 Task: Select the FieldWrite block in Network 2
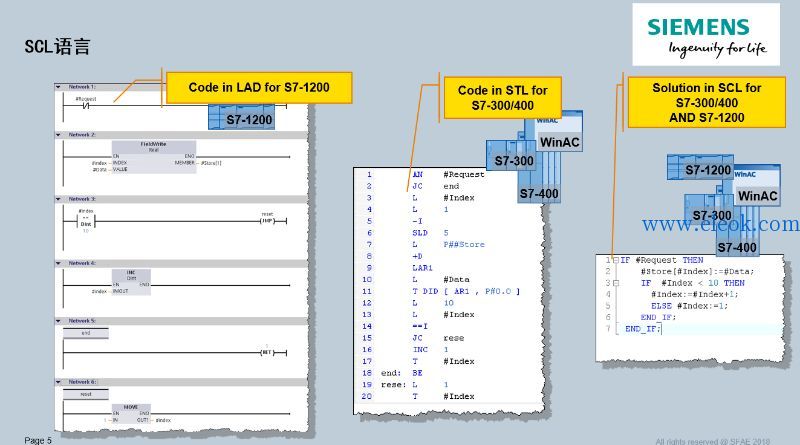154,157
